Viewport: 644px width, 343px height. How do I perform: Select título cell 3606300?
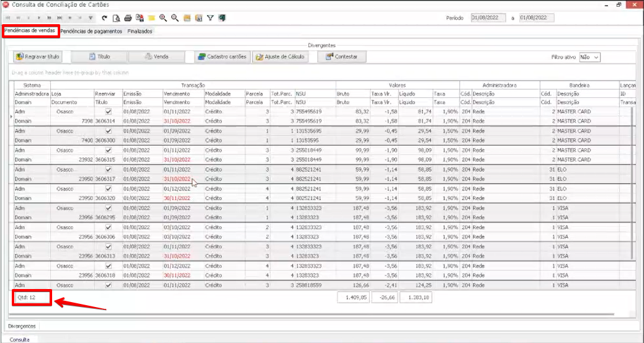(109, 140)
